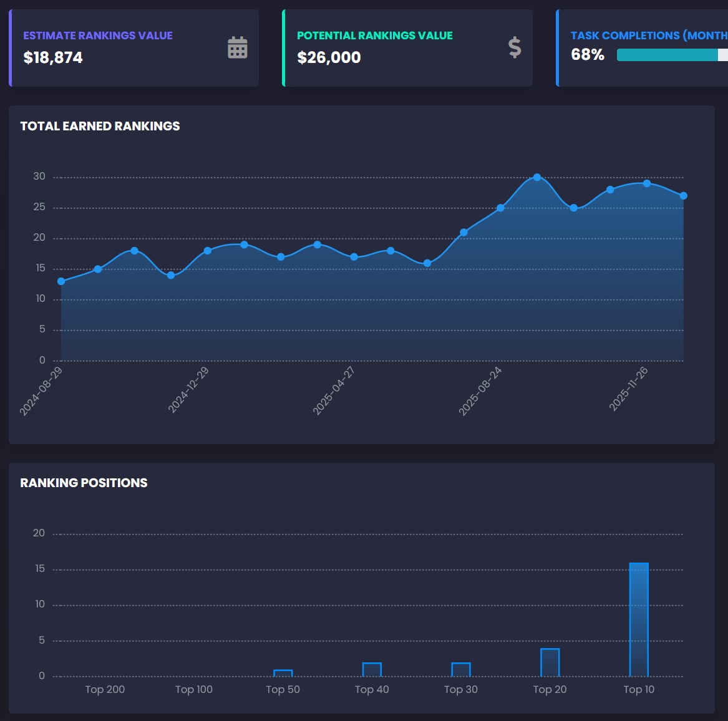
Task: Select the Top 10 bar in Ranking Positions
Action: click(639, 619)
